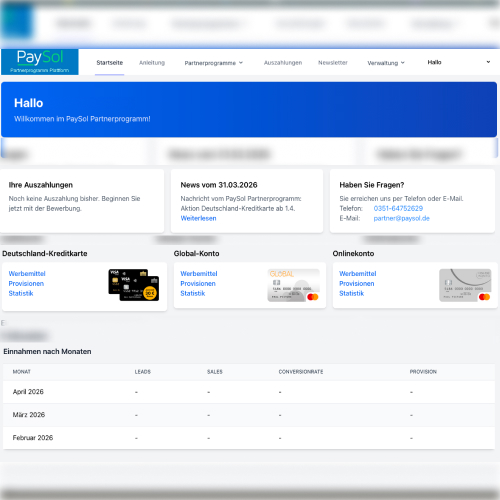Viewport: 500px width, 500px height.
Task: Open the Hallo user menu chevron
Action: point(488,62)
